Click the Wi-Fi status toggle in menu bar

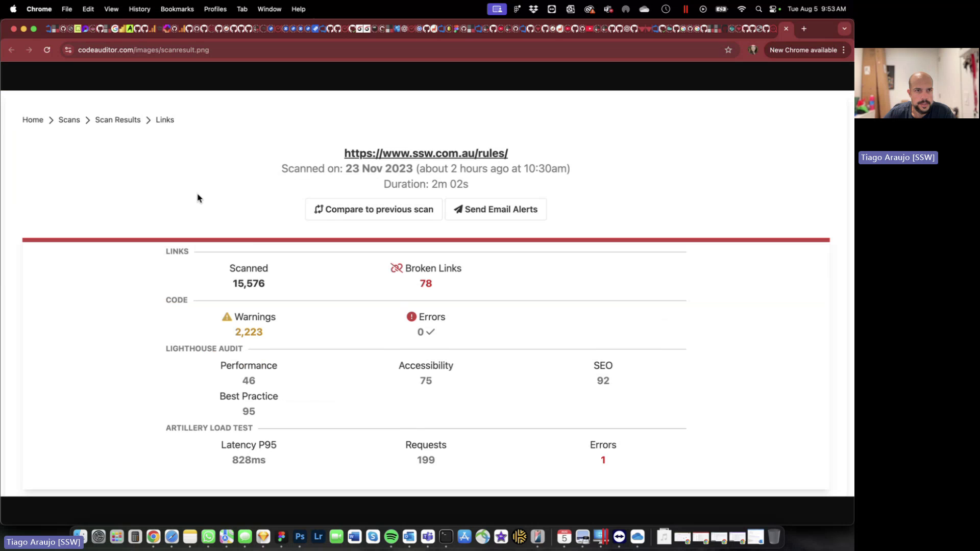point(742,9)
